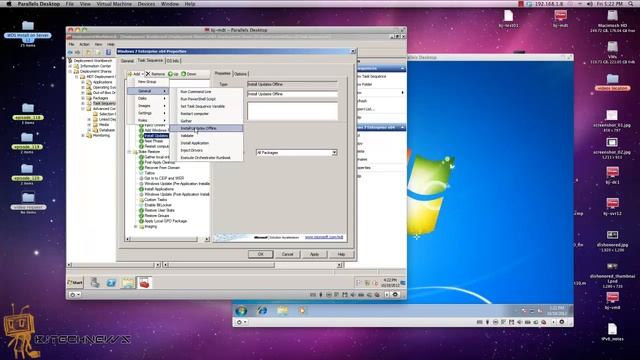The width and height of the screenshot is (640, 360).
Task: Click the step name input field
Action: point(292,94)
